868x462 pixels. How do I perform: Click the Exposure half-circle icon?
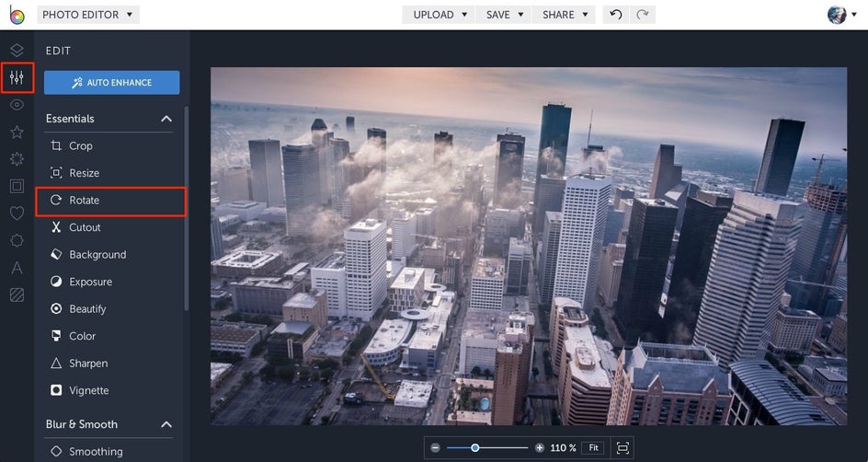tap(56, 282)
